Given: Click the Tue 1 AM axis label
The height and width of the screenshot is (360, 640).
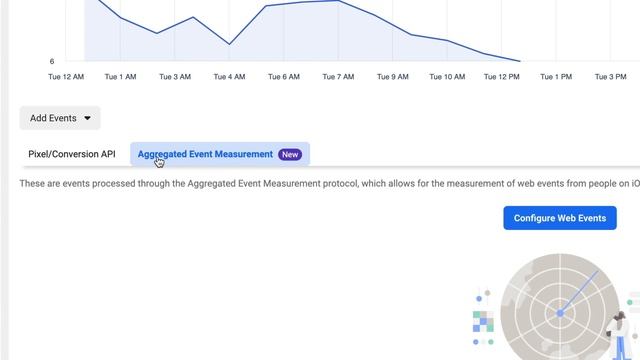Looking at the screenshot, I should [120, 77].
